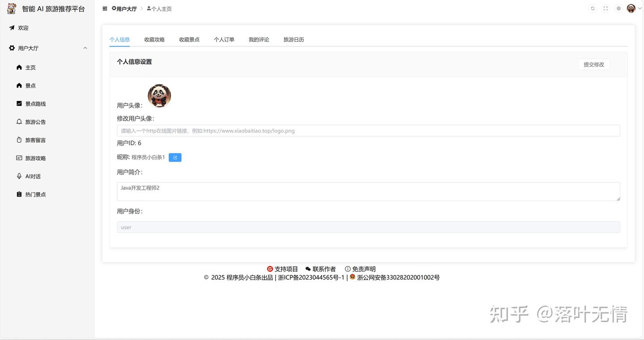Open the 旅游日历 tab

coord(293,39)
